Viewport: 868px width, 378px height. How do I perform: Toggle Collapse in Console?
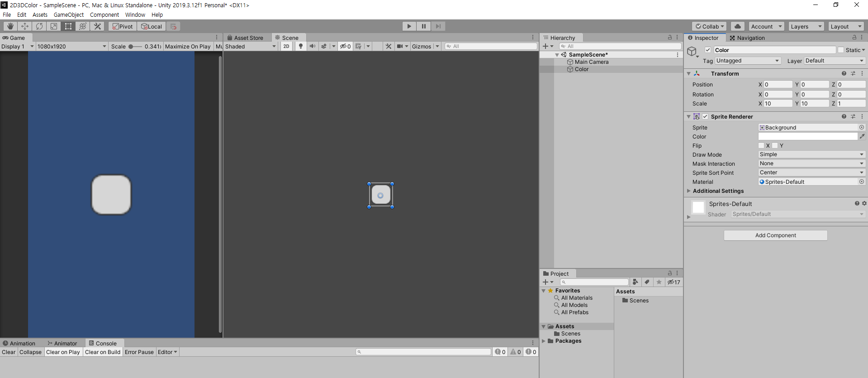30,352
